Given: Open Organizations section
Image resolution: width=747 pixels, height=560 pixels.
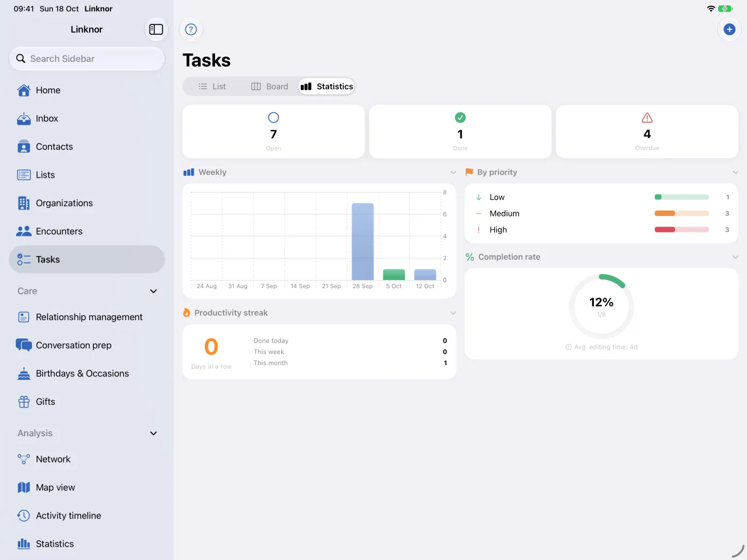Looking at the screenshot, I should (87, 203).
